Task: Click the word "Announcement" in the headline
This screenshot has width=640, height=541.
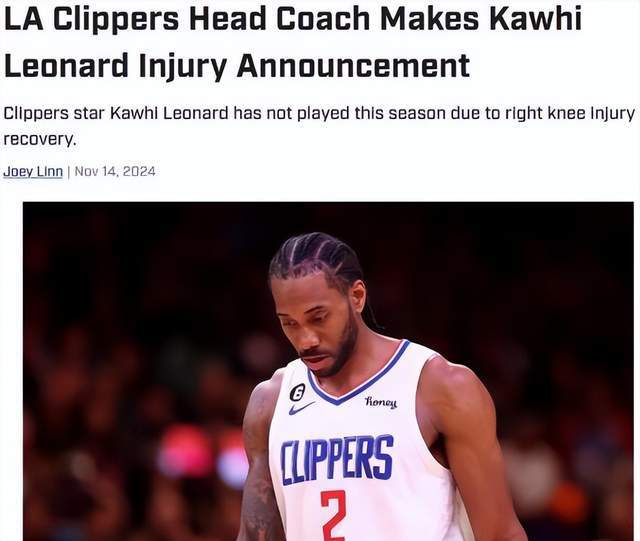Action: 353,66
